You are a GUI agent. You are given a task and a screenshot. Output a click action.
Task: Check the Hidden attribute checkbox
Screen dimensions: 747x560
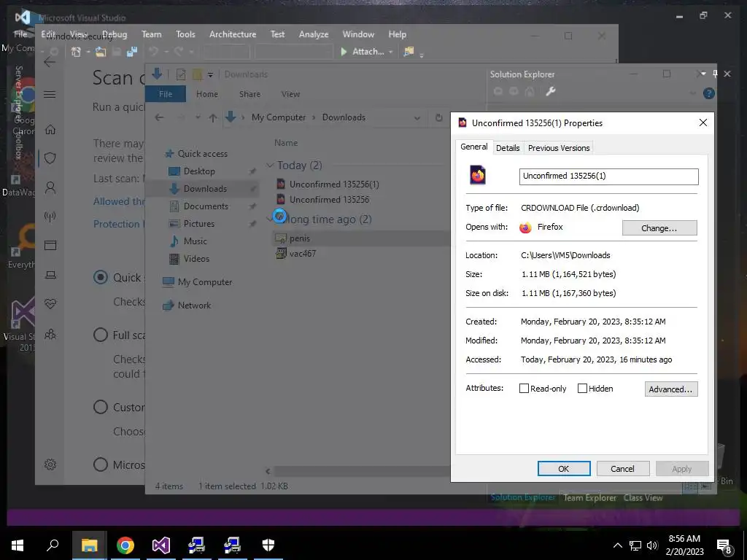582,389
